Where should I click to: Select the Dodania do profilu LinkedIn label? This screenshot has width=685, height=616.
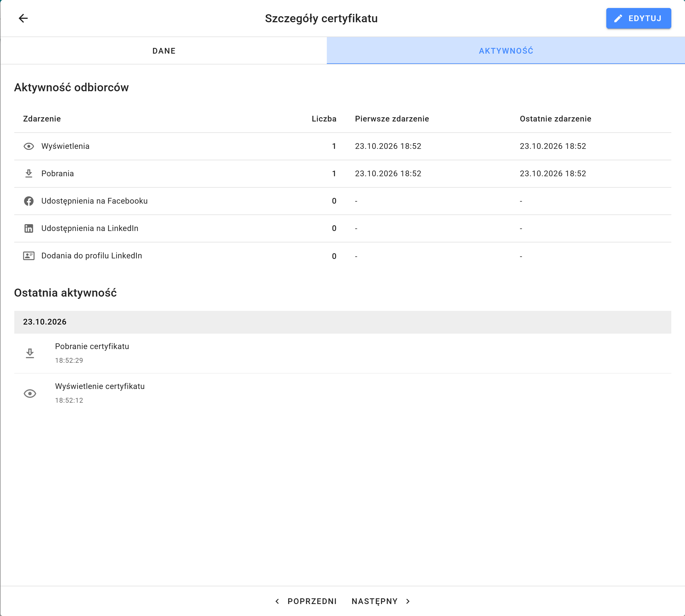click(92, 256)
